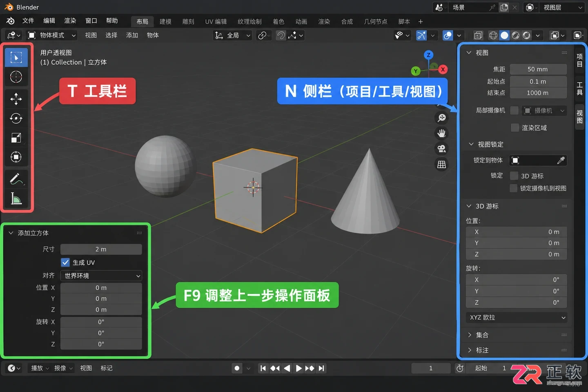Select the Transform tool
This screenshot has height=392, width=588.
[x=16, y=157]
